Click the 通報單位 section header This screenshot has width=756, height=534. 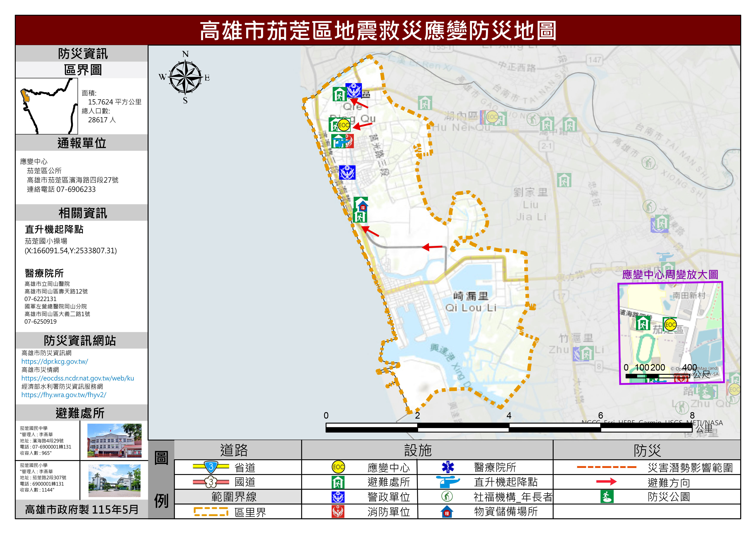point(82,143)
